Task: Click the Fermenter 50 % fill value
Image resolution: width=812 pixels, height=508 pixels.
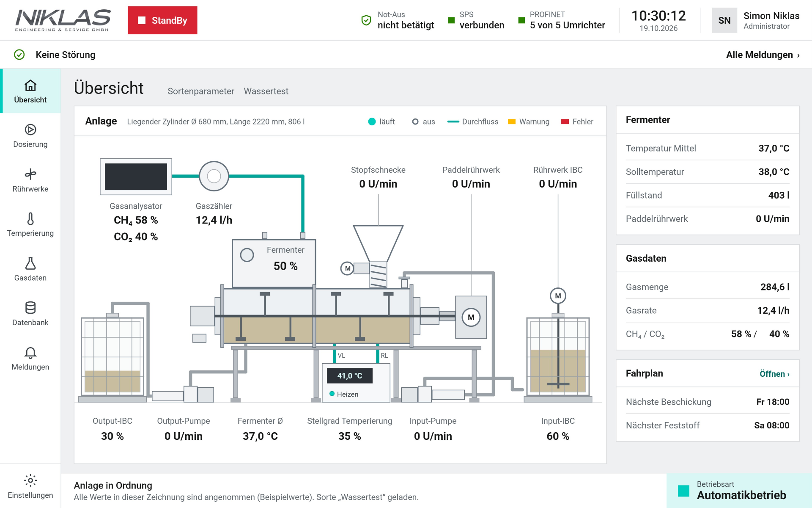Action: (x=285, y=266)
